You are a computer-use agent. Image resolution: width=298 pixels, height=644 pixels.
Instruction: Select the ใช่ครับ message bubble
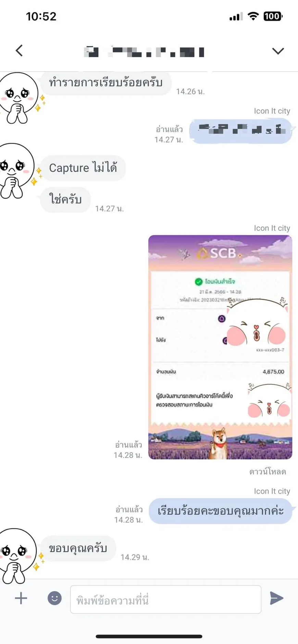(x=65, y=199)
